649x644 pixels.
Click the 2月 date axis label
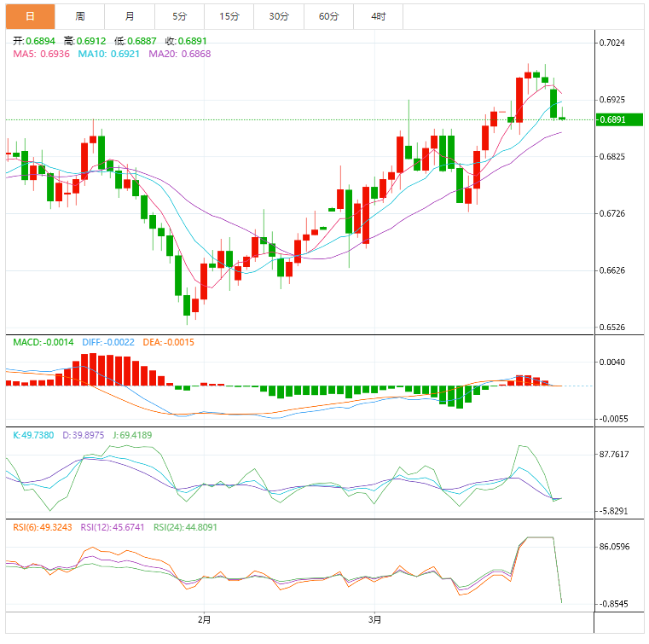(205, 619)
